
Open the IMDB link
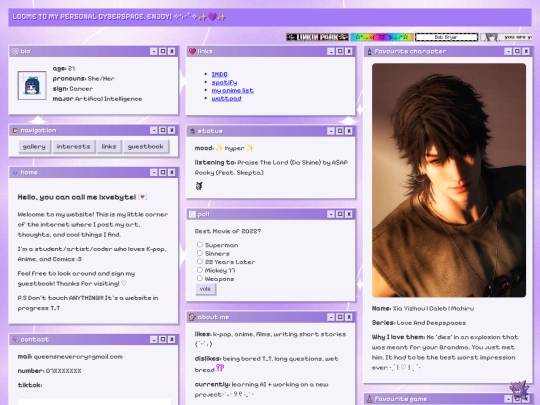[219, 74]
